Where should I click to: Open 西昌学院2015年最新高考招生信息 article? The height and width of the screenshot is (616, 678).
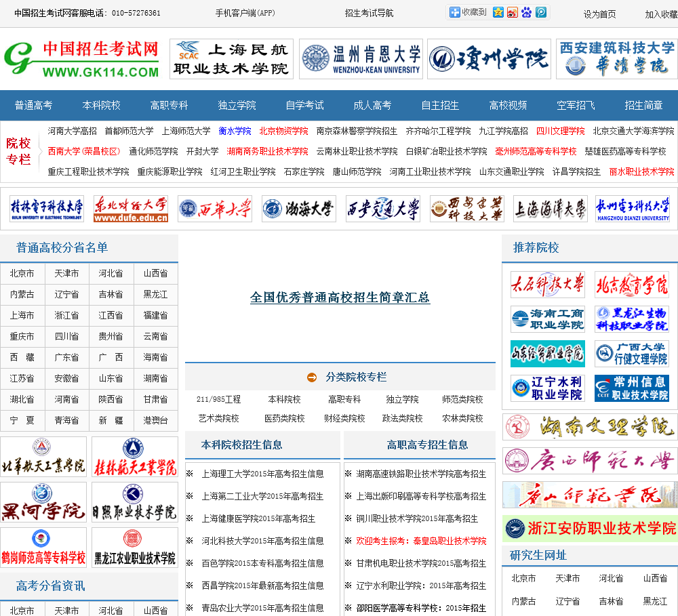tap(262, 586)
